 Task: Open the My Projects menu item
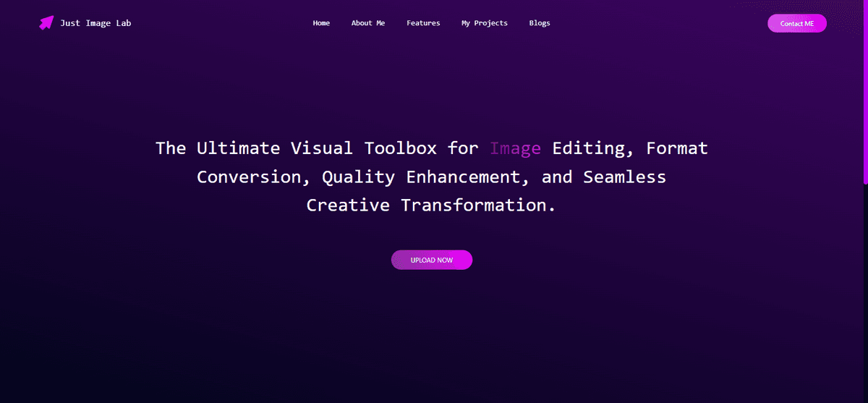[485, 23]
